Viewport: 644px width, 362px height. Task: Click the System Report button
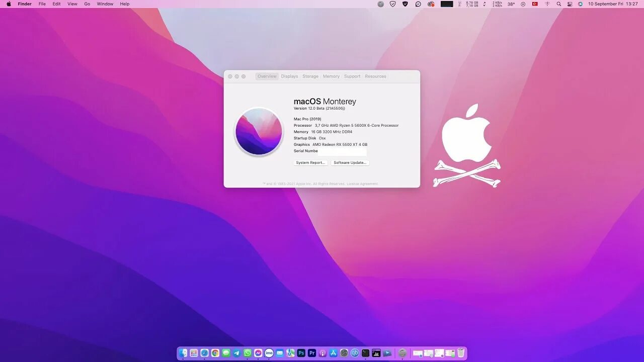pos(310,162)
